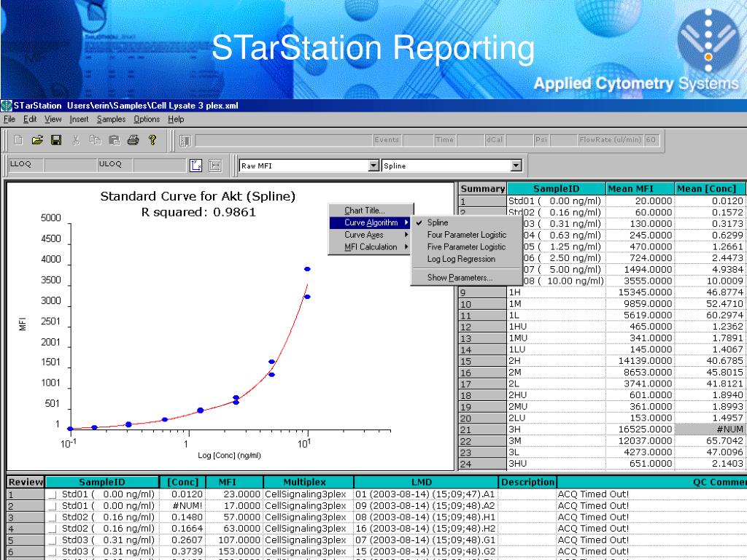Select Four Parameter Logistic algorithm
Screen dimensions: 747x560
(x=466, y=235)
